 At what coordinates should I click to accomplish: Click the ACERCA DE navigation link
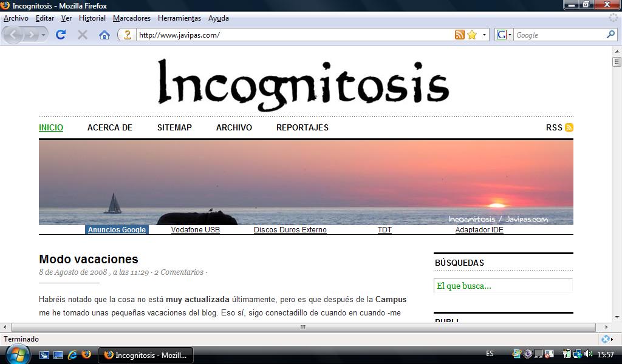pyautogui.click(x=110, y=127)
